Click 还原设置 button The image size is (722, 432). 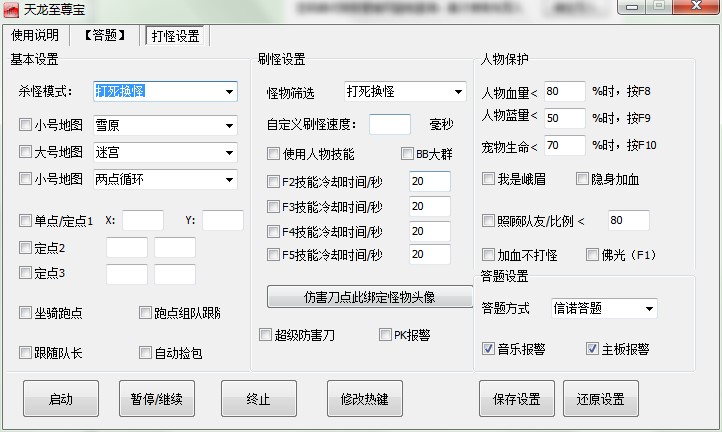click(x=600, y=399)
